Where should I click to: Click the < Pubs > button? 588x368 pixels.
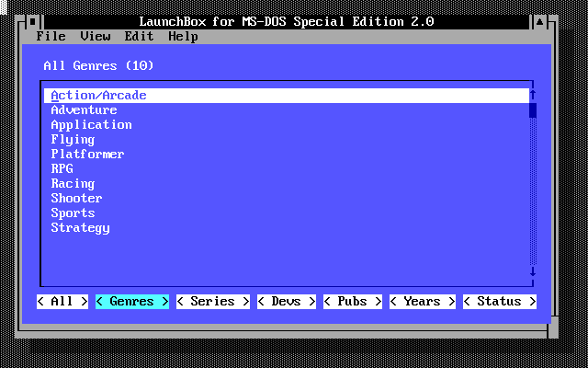tap(353, 302)
